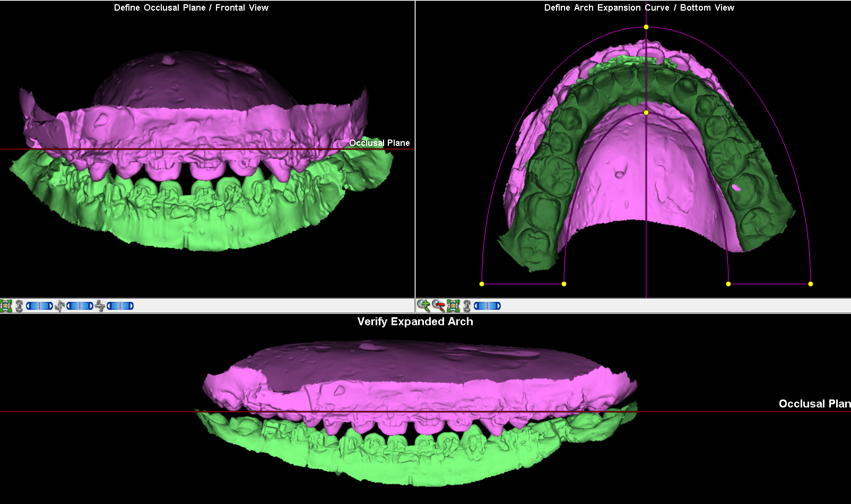This screenshot has width=851, height=504.
Task: Click the horizontal-axis rotation icon in Frontal View toolbar
Action: click(100, 306)
